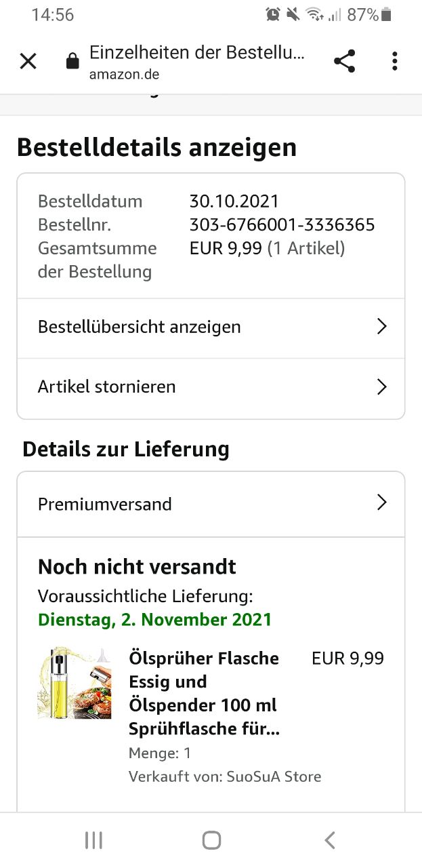
Task: Open Bestellübersicht anzeigen row
Action: pyautogui.click(x=139, y=327)
